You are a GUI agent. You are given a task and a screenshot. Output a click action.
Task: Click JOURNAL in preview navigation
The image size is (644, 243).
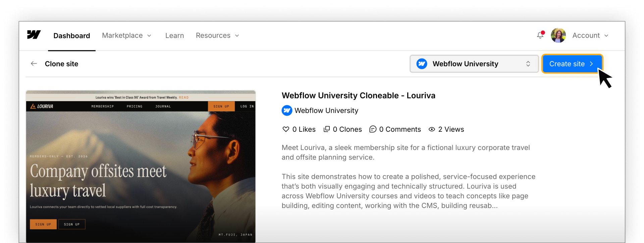coord(163,106)
